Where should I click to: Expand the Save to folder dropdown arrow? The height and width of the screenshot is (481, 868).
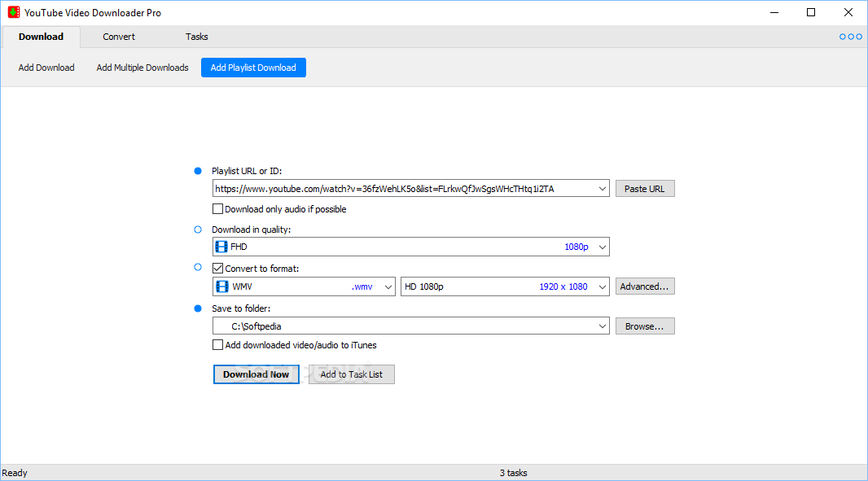pos(603,326)
